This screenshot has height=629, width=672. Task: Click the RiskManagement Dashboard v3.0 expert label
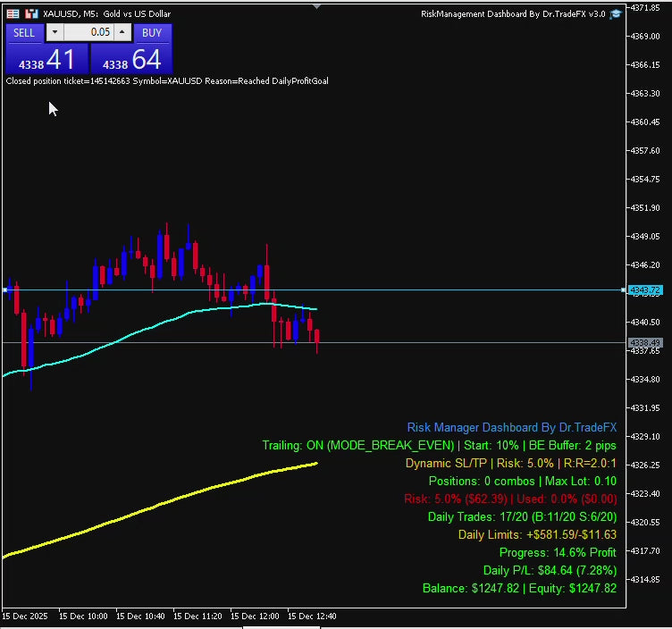[512, 14]
